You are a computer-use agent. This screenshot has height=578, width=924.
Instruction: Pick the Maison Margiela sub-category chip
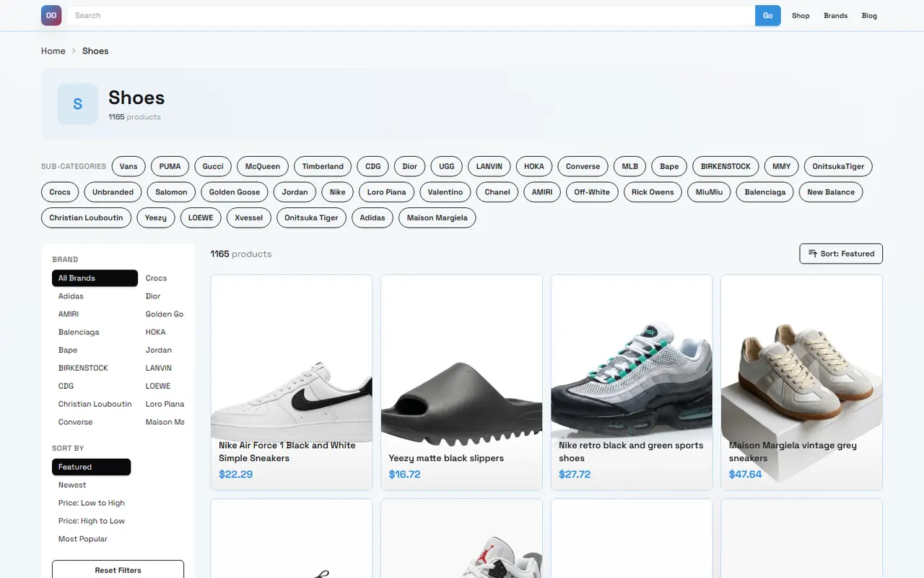coord(437,217)
